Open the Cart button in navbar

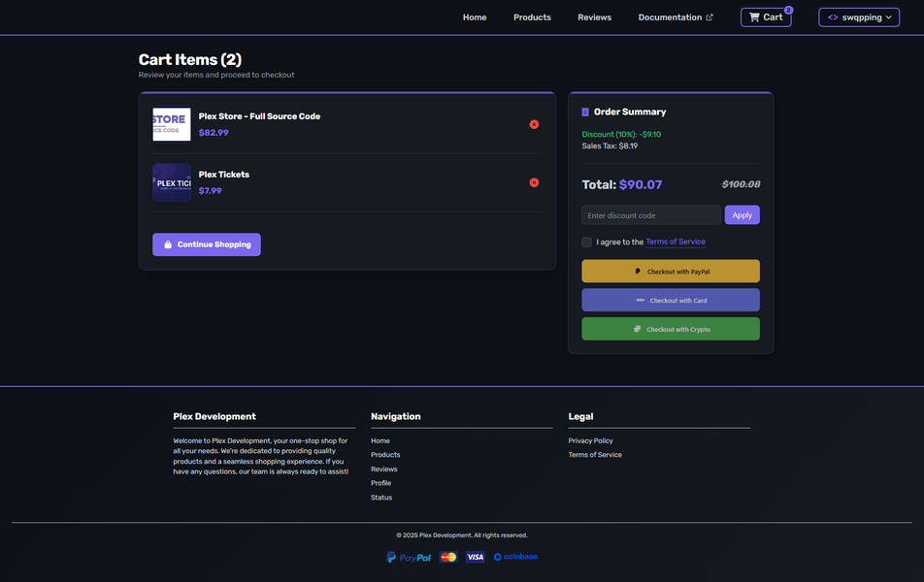(766, 17)
